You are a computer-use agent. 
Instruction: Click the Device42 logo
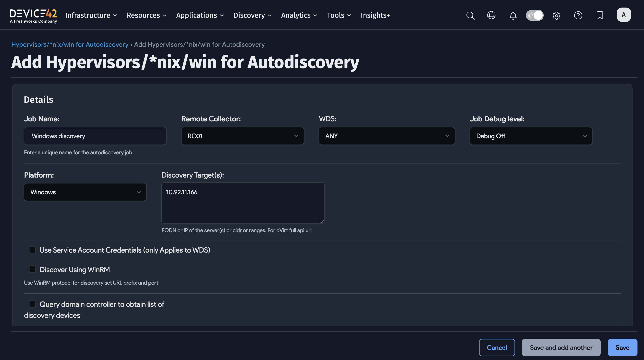click(33, 15)
